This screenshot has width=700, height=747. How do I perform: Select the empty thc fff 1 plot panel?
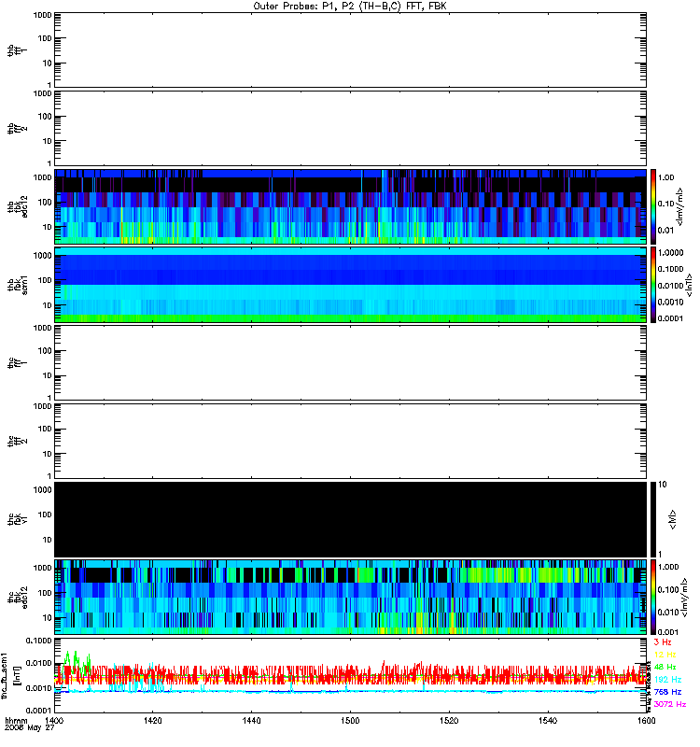coord(350,362)
